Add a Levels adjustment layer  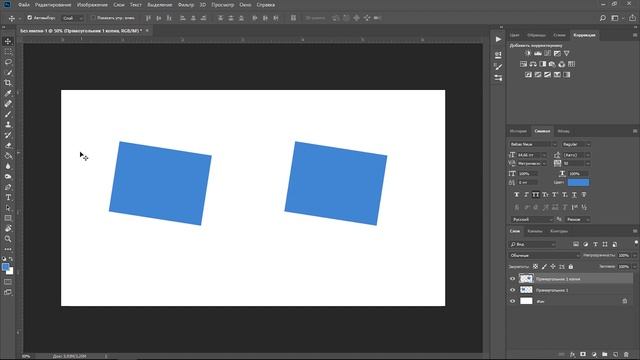pos(538,53)
